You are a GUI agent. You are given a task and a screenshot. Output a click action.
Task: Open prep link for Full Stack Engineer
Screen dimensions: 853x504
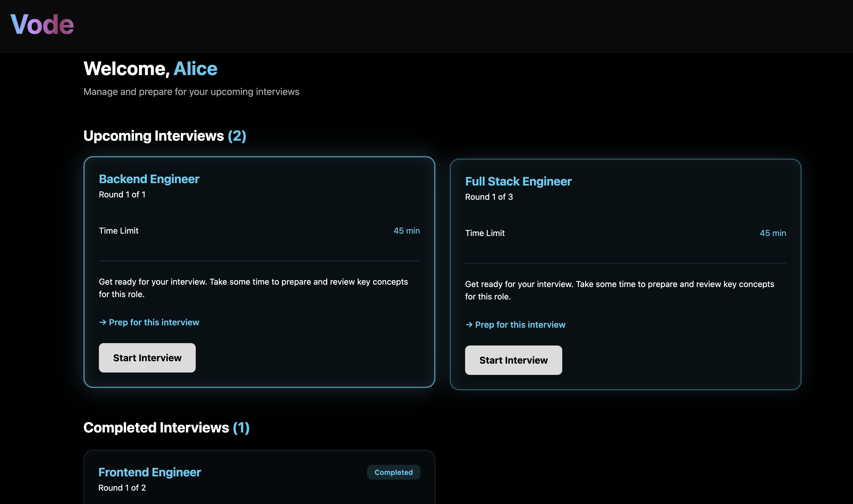click(x=520, y=325)
